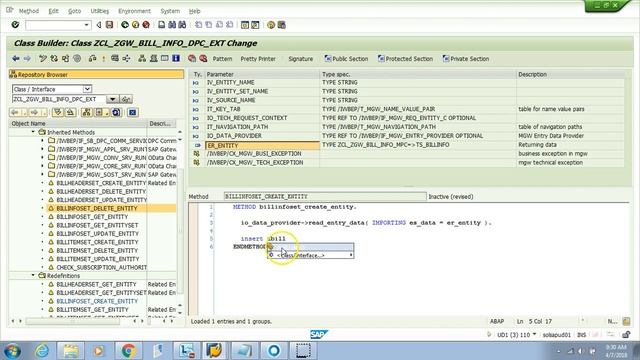Click the Repository Browser header icon
The height and width of the screenshot is (360, 640).
[13, 74]
